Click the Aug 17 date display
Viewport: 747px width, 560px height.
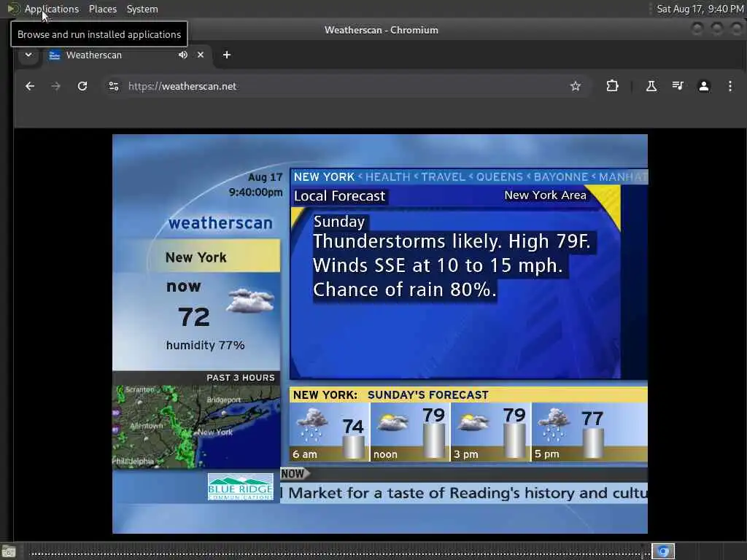click(265, 177)
